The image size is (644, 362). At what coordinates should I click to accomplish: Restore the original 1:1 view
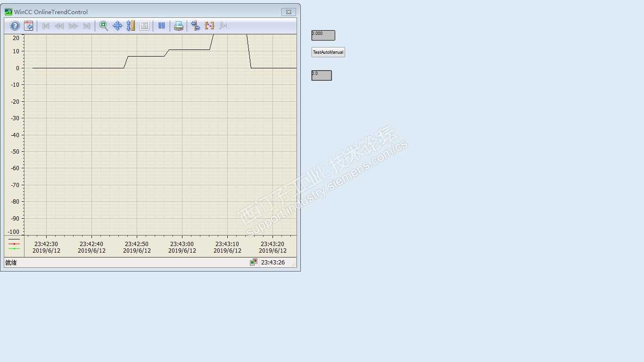pos(145,26)
